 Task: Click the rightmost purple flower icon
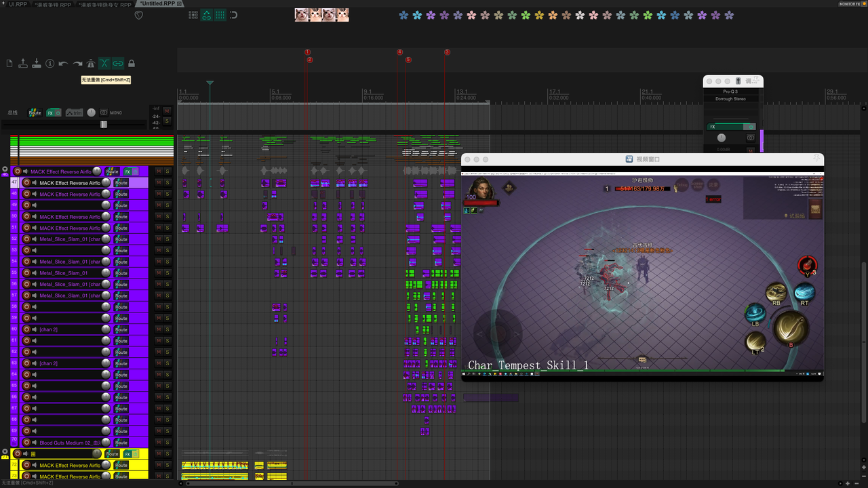coord(730,15)
